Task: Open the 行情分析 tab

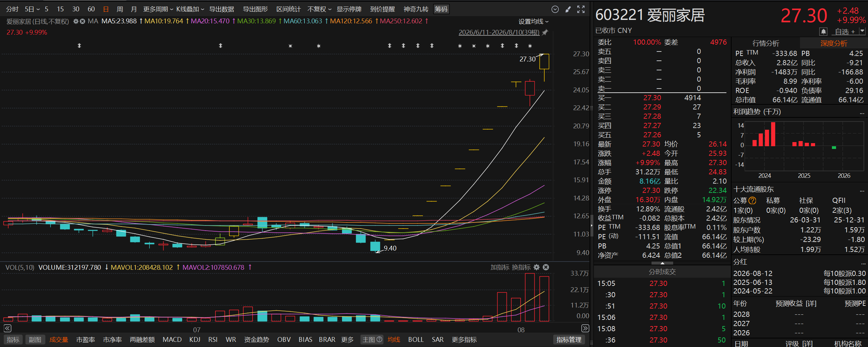Action: coord(766,43)
